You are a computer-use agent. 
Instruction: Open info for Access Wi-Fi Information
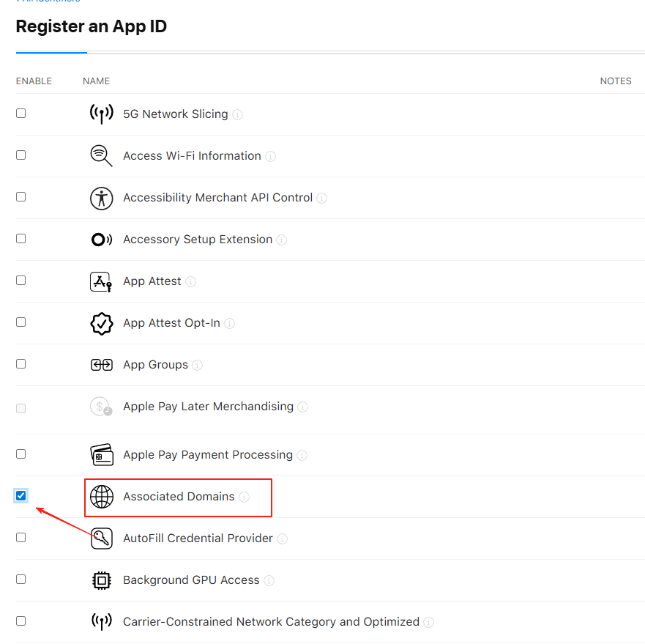coord(270,157)
